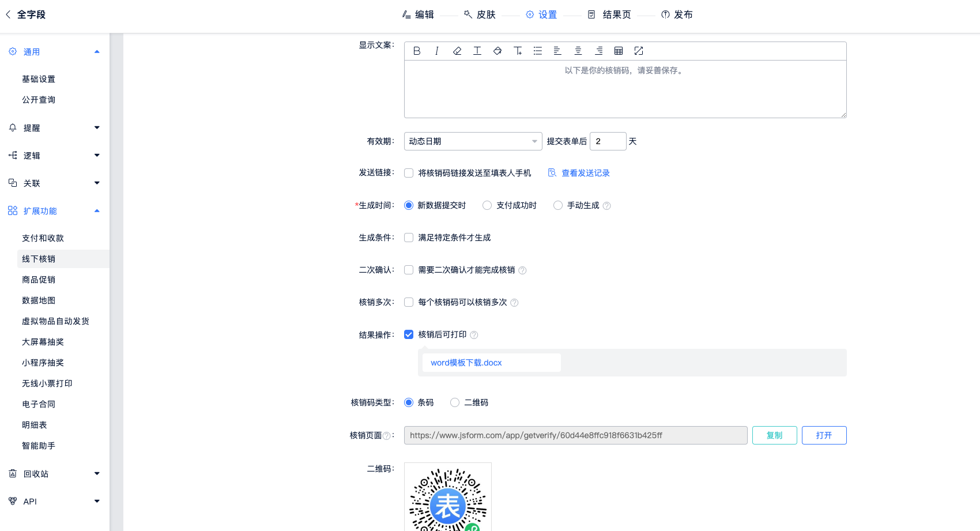Image resolution: width=980 pixels, height=531 pixels.
Task: Enable 将核销码链接发送至填表人手机 checkbox
Action: tap(409, 173)
